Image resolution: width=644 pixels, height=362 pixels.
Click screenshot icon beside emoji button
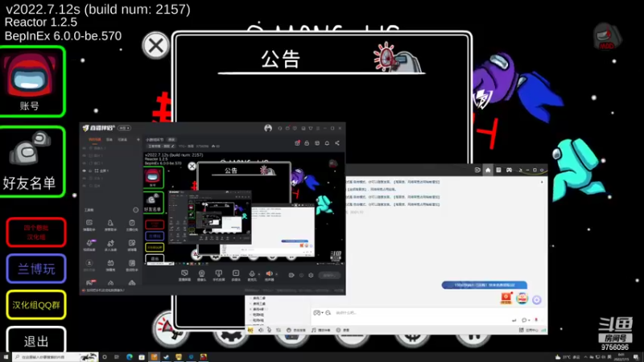pyautogui.click(x=328, y=313)
